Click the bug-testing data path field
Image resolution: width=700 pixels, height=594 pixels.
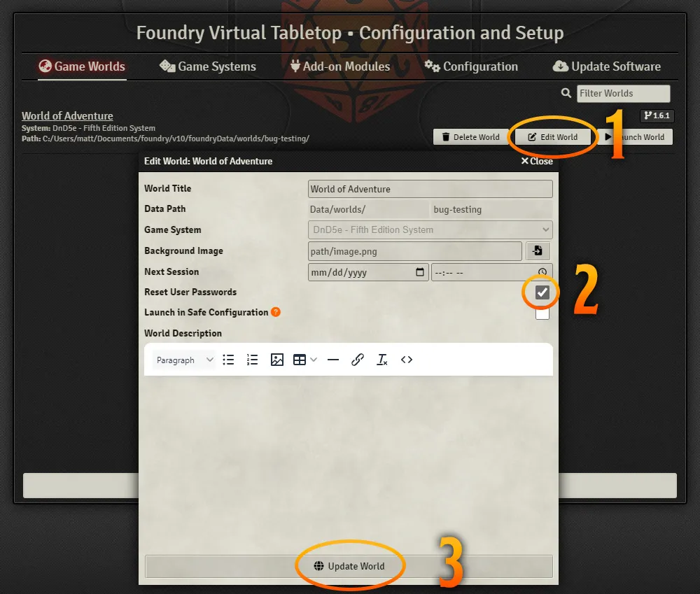(491, 209)
